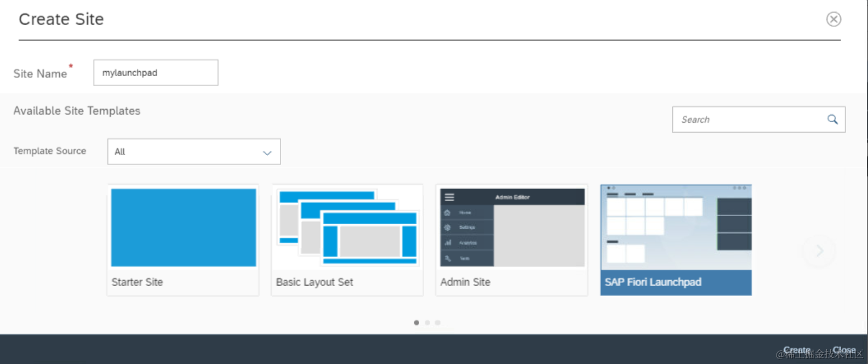Click the Site Name input field
Viewport: 868px width, 364px height.
point(156,73)
